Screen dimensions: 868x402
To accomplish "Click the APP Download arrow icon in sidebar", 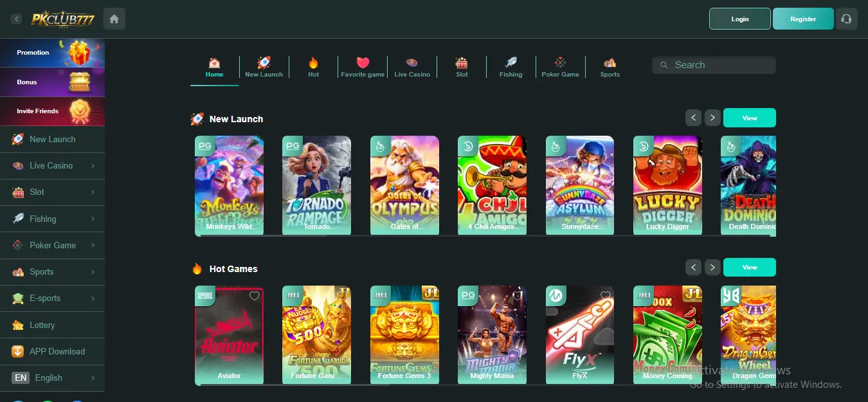I will (x=18, y=351).
